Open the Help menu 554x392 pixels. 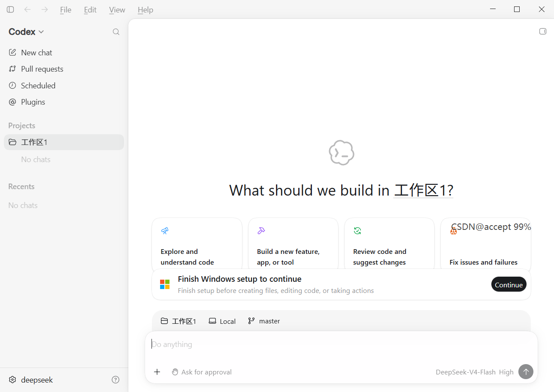pyautogui.click(x=145, y=9)
